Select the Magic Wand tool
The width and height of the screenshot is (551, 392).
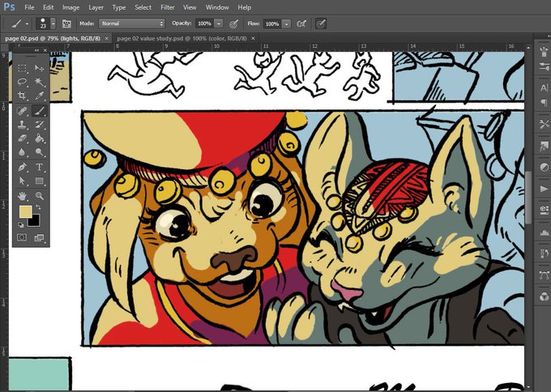[40, 82]
